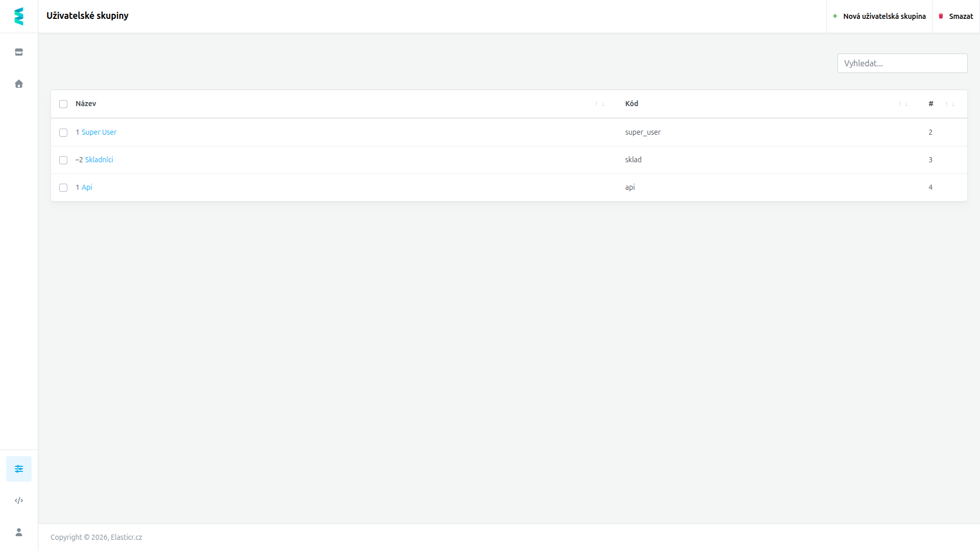Tick the Api row checkbox
This screenshot has width=980, height=551.
(63, 188)
